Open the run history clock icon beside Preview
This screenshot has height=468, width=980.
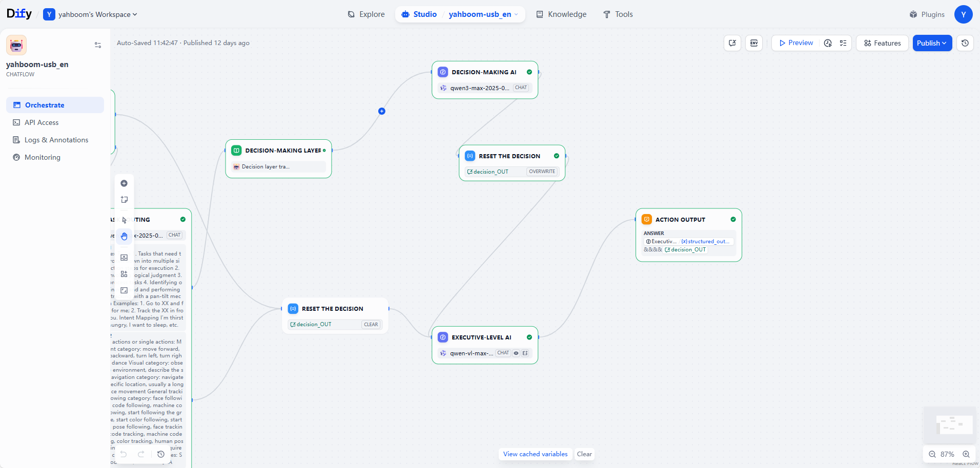point(828,43)
